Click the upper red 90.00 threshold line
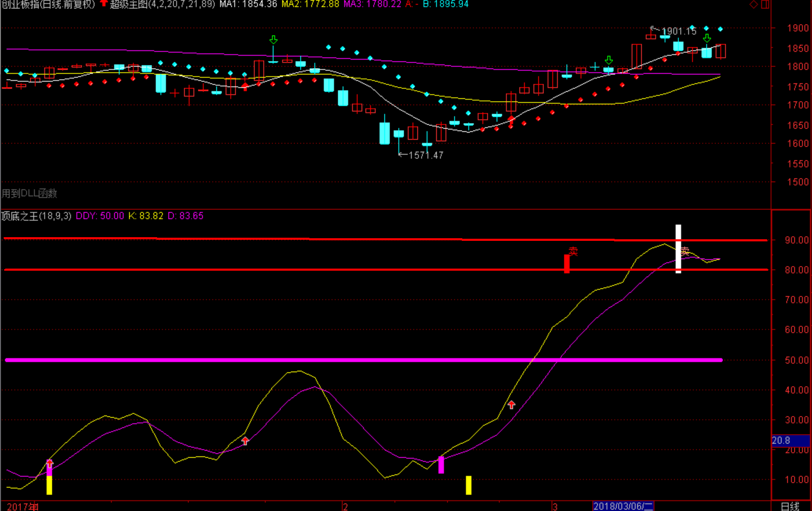Image resolution: width=812 pixels, height=511 pixels. coord(385,239)
